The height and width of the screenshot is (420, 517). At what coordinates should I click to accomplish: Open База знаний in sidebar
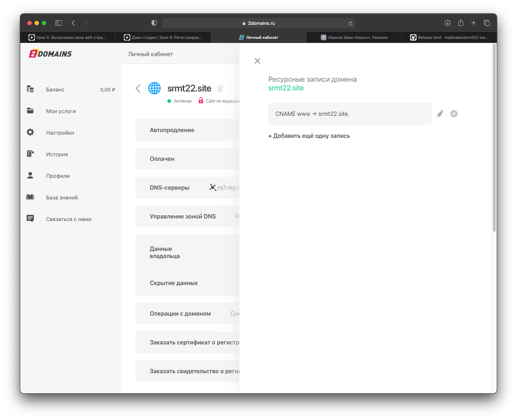[x=62, y=198]
